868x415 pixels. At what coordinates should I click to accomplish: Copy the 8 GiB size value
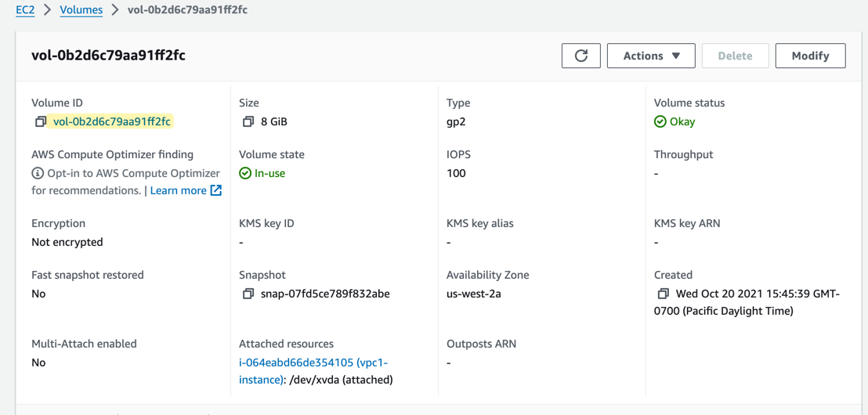[x=248, y=121]
